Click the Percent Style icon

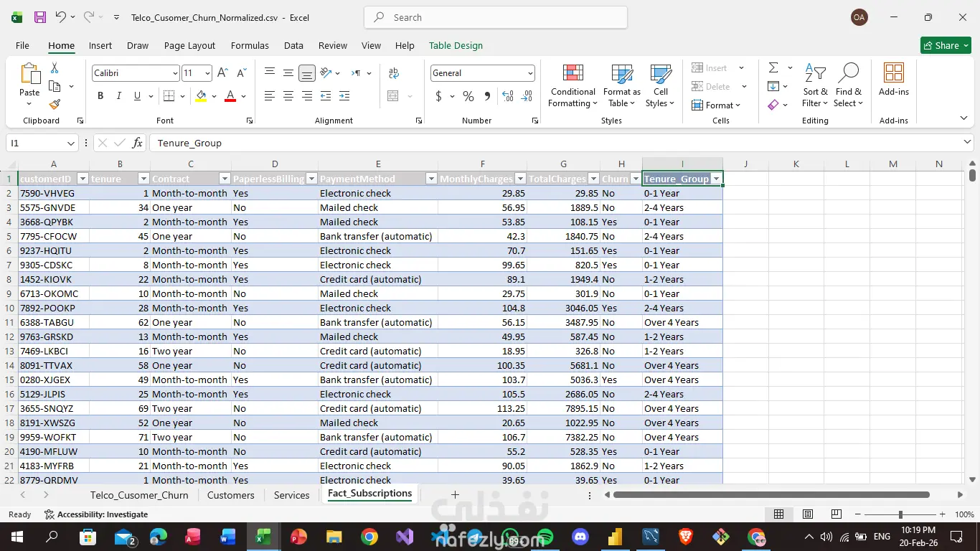pyautogui.click(x=468, y=96)
